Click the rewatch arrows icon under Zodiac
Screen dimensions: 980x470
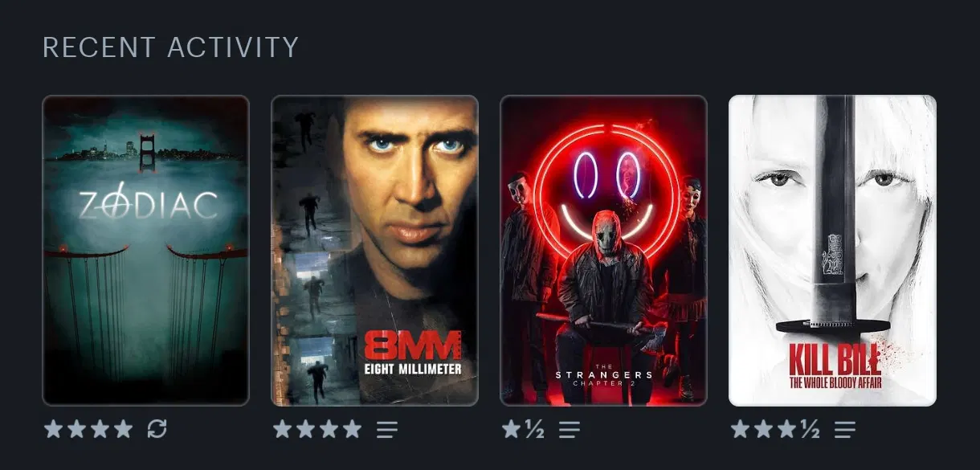pyautogui.click(x=157, y=429)
